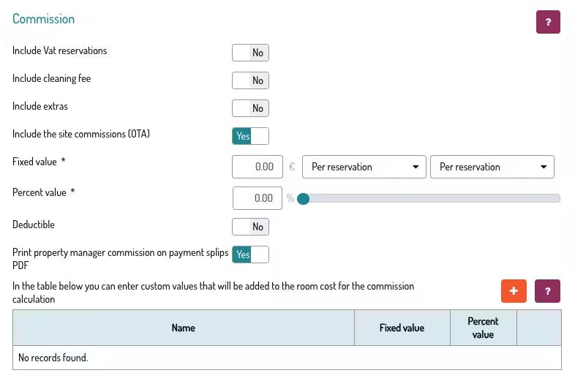Click the Fixed value column header
This screenshot has width=575, height=392.
402,328
